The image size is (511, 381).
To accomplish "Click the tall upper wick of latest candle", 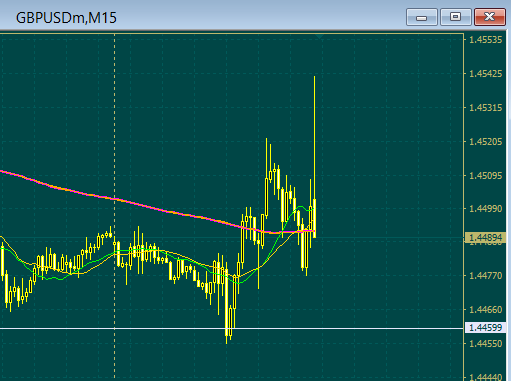I will tap(314, 137).
